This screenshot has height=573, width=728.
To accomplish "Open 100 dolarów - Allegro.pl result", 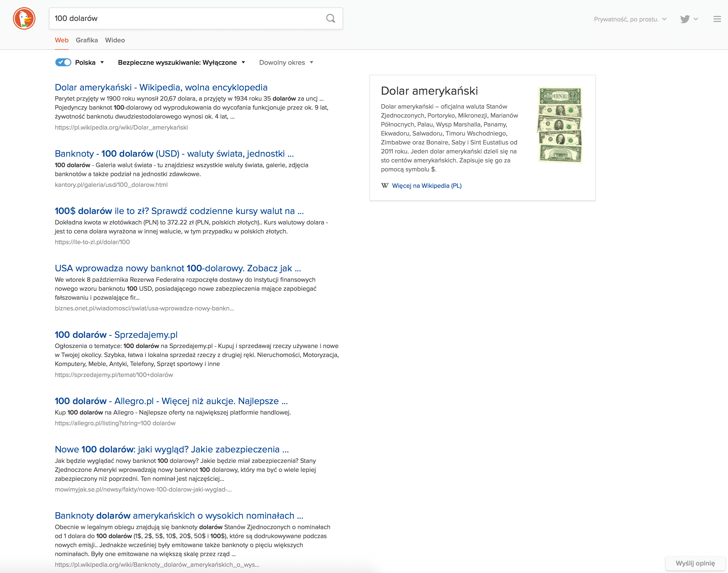I will [x=171, y=401].
